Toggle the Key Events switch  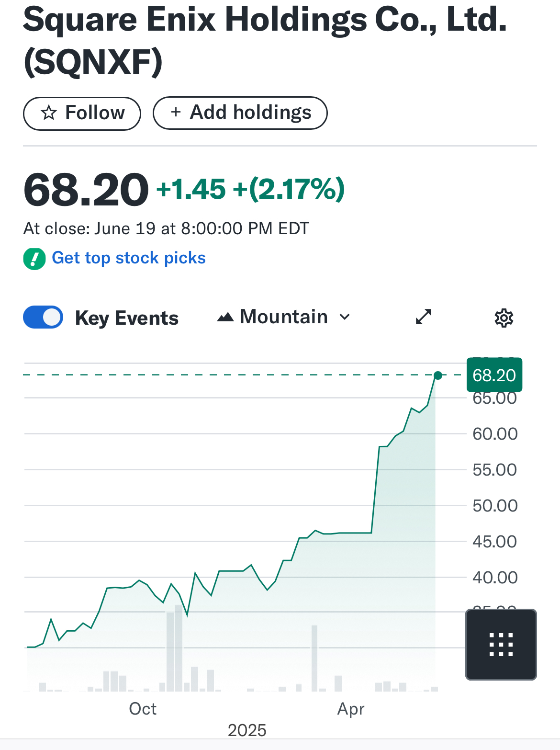coord(43,317)
